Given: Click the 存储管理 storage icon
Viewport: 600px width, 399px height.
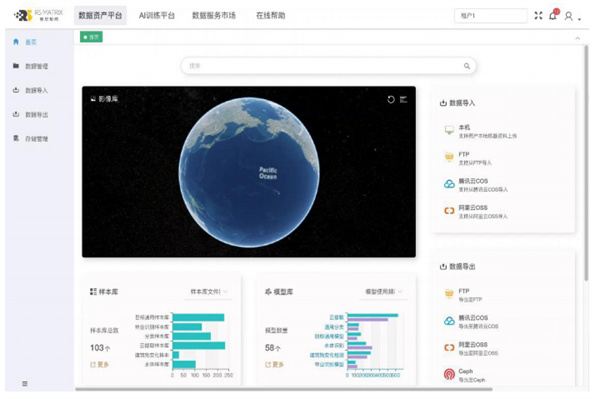Looking at the screenshot, I should pos(16,138).
